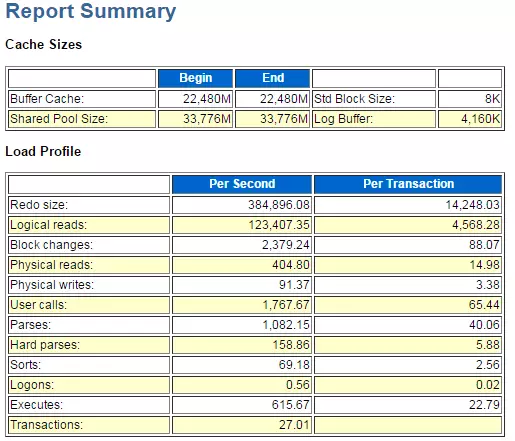Image resolution: width=515 pixels, height=441 pixels.
Task: Select the Load Profile heading
Action: point(43,151)
